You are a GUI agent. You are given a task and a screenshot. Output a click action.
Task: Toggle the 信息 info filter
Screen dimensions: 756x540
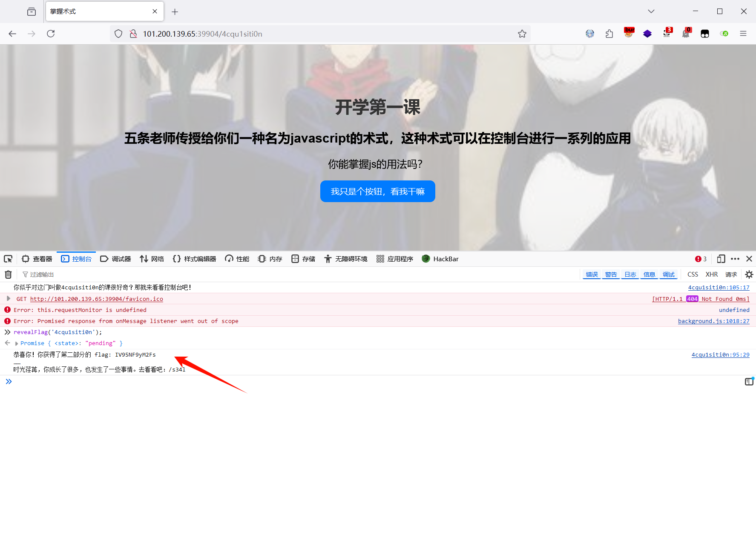tap(649, 274)
